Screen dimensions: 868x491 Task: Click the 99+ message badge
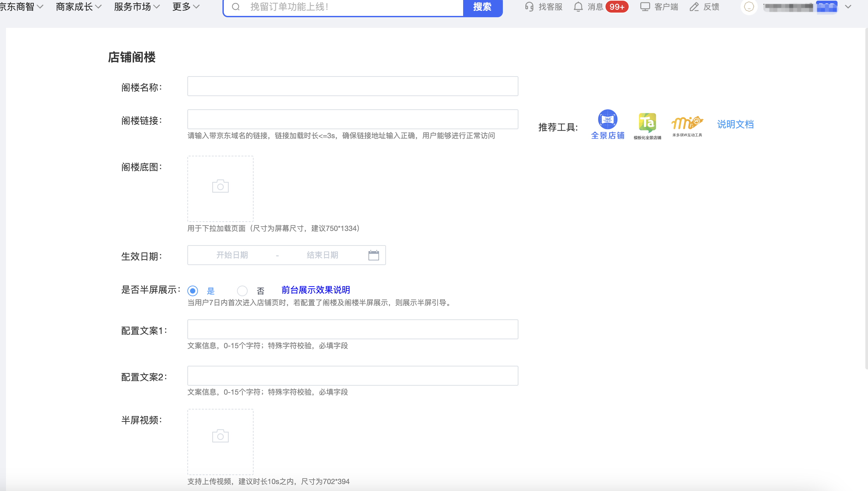click(617, 7)
